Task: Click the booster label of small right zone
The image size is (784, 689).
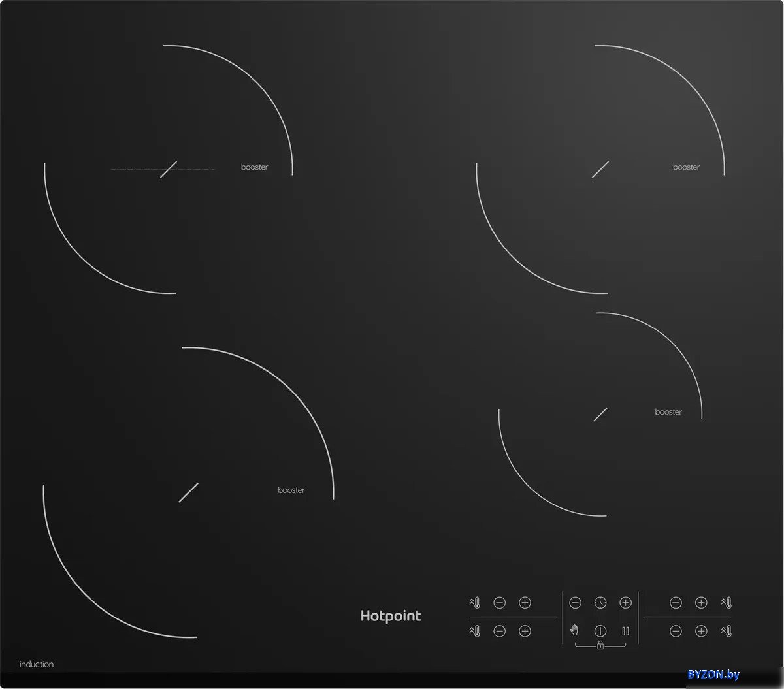Action: (x=668, y=412)
